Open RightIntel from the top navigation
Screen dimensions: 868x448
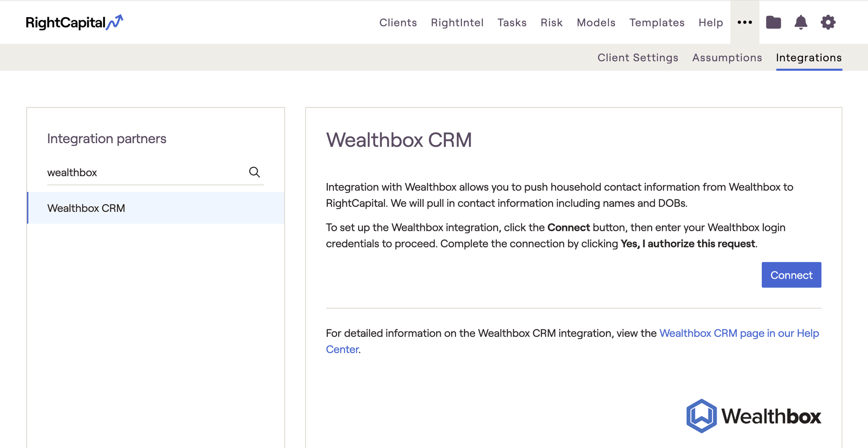coord(457,23)
